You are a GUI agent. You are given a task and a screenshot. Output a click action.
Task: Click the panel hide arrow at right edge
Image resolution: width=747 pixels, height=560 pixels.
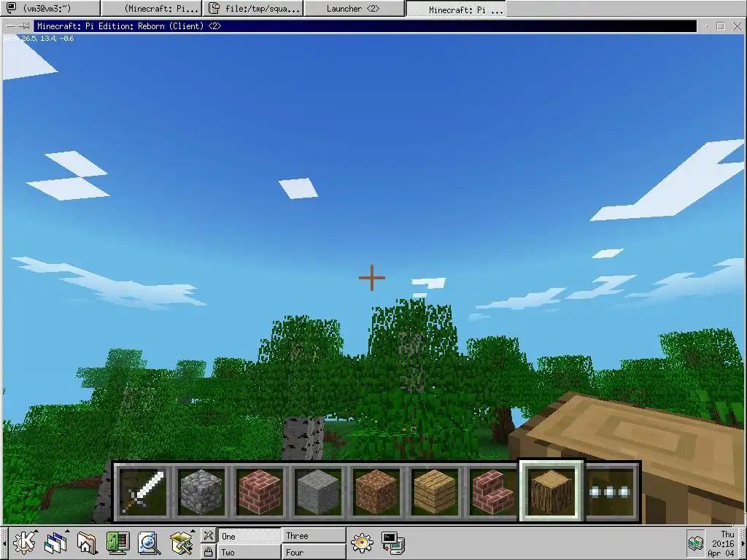point(743,542)
